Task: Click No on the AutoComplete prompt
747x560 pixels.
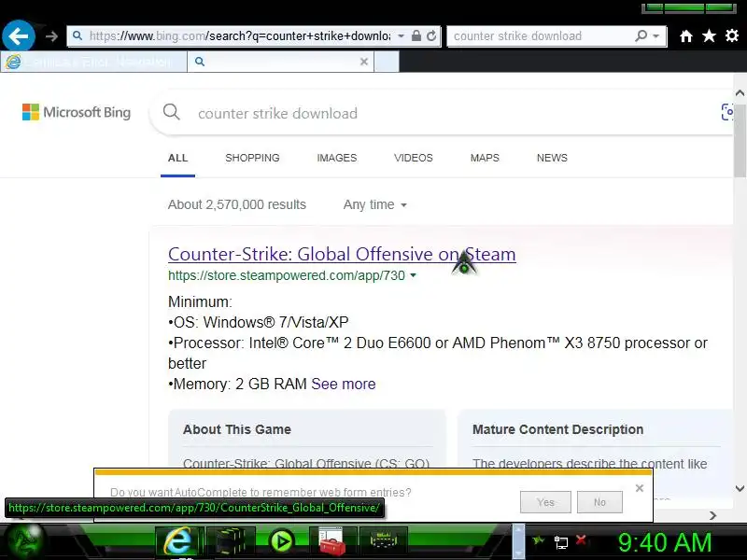Action: 599,502
